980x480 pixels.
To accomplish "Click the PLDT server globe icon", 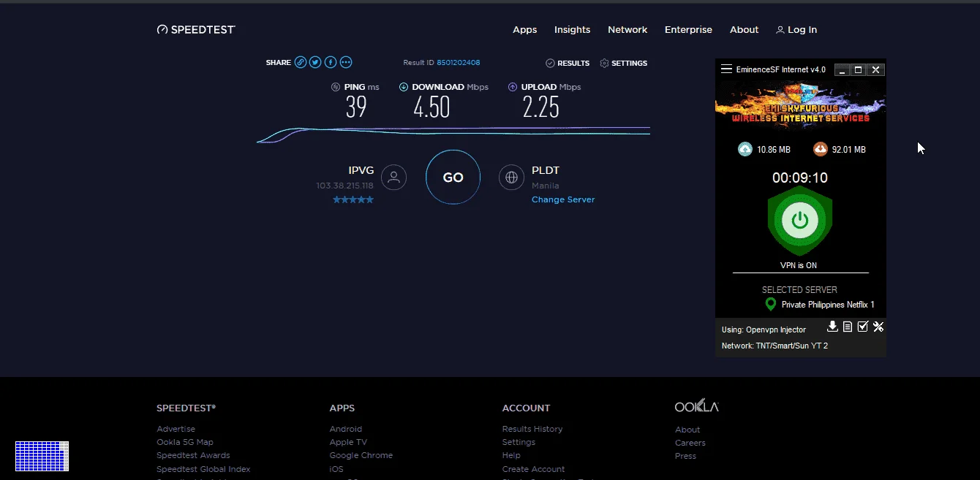I will (511, 177).
